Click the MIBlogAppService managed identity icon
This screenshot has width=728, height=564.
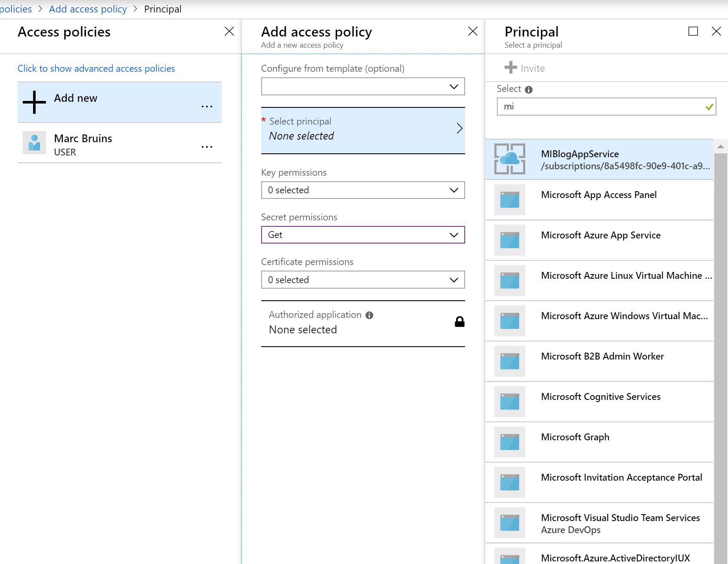(x=509, y=159)
